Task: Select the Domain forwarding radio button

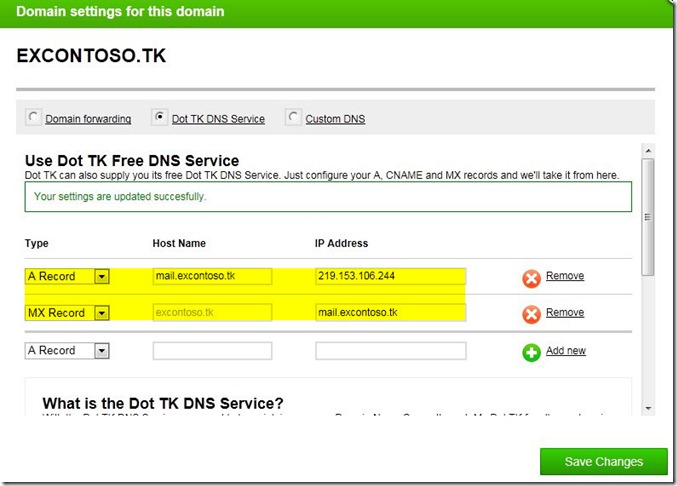Action: coord(34,118)
